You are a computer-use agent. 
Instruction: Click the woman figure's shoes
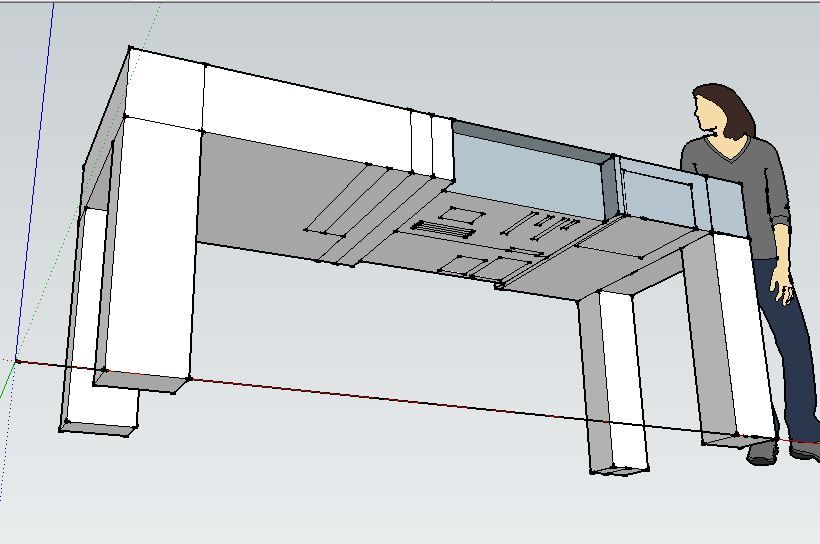[x=780, y=452]
